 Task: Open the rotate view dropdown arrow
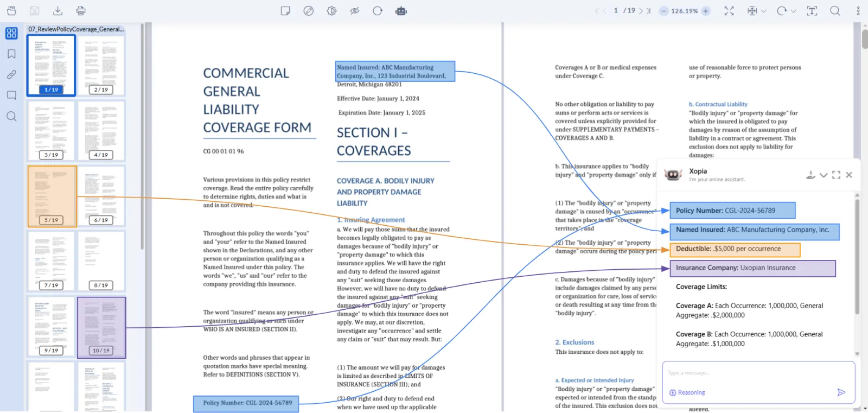tap(793, 11)
